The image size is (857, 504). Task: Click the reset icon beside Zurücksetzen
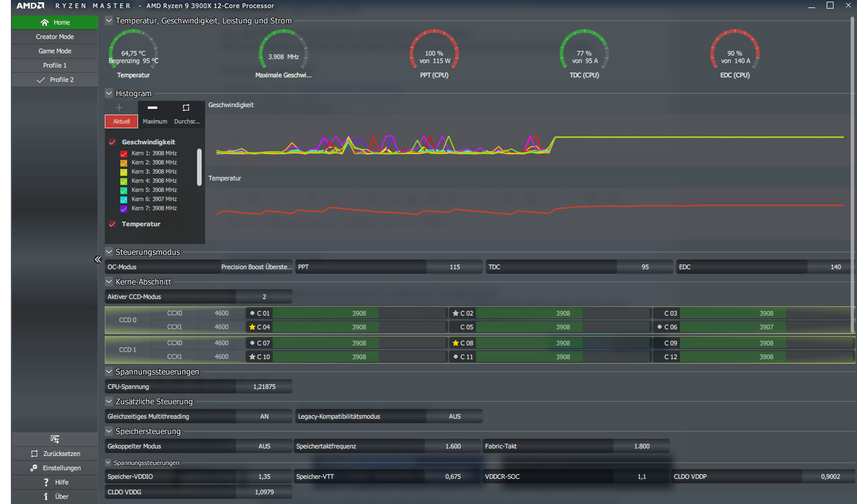click(34, 454)
